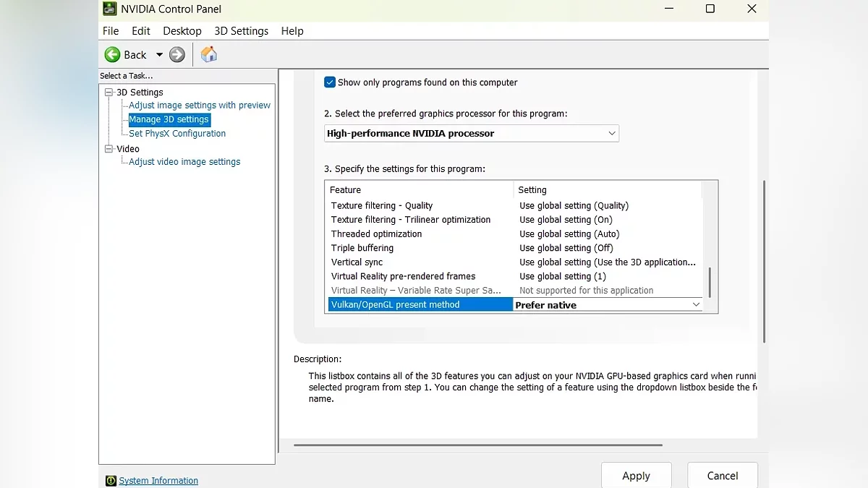Open the Help menu
The image size is (868, 488).
[292, 31]
